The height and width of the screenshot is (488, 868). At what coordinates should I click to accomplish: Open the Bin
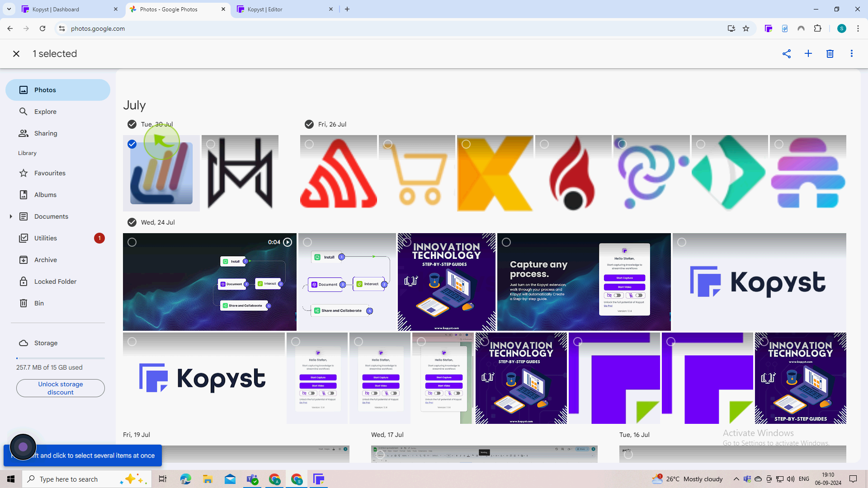[58, 303]
